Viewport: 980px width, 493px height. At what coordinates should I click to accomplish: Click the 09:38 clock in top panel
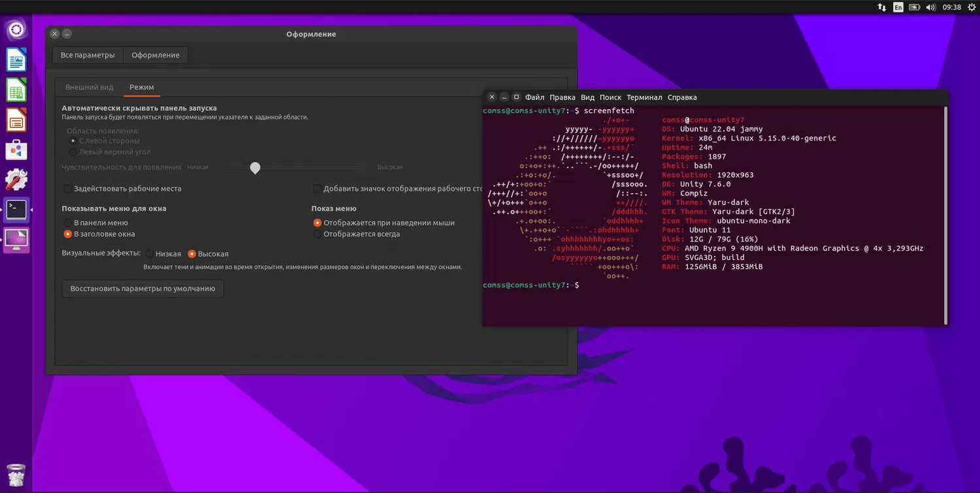pos(952,7)
